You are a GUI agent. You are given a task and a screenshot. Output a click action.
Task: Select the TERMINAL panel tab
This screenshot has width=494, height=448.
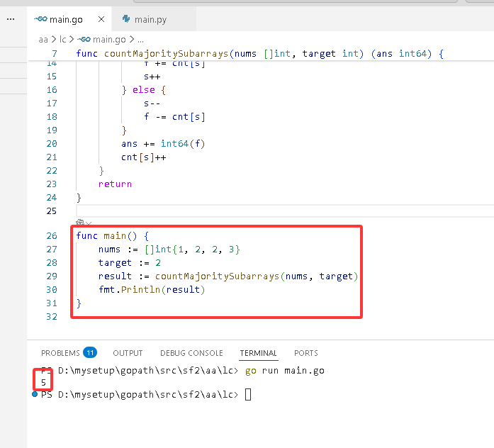259,353
